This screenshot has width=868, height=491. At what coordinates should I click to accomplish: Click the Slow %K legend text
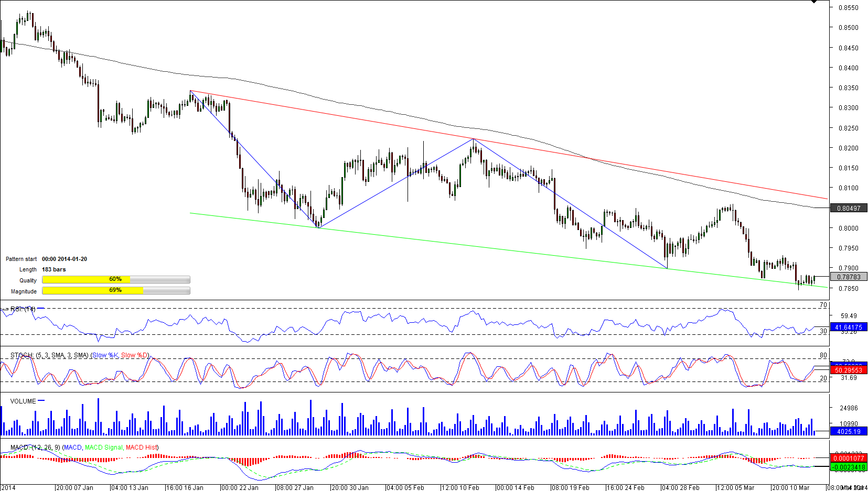click(105, 355)
